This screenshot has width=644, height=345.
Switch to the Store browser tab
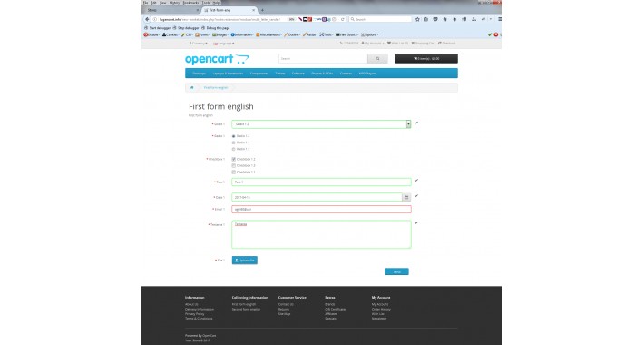click(171, 10)
